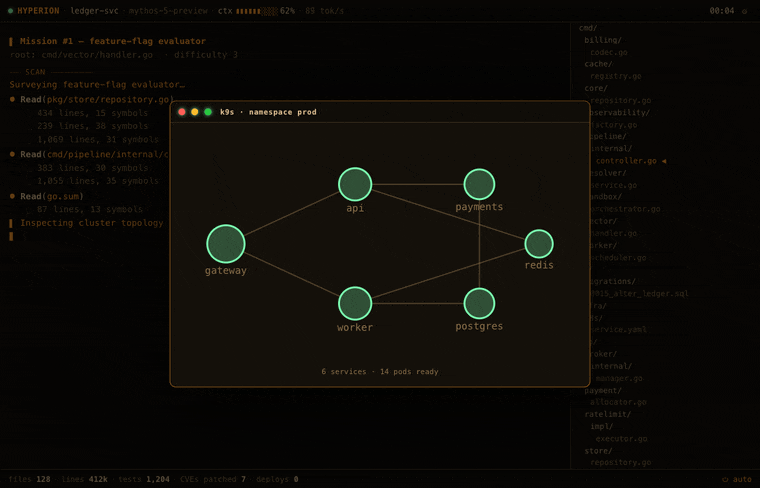
Task: Open executor.go under impl/
Action: click(621, 439)
